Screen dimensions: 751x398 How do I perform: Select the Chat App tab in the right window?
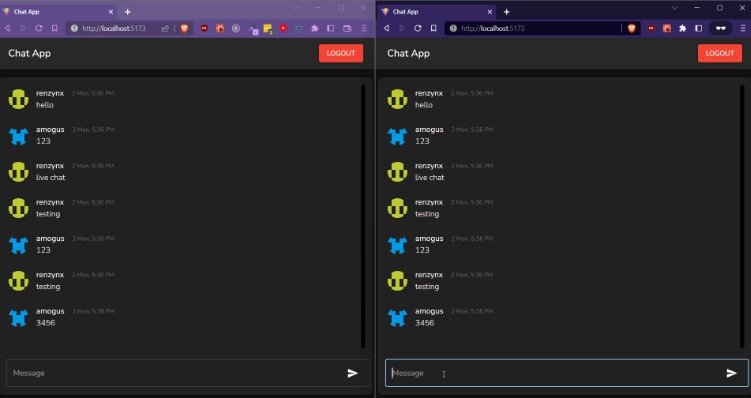[437, 11]
